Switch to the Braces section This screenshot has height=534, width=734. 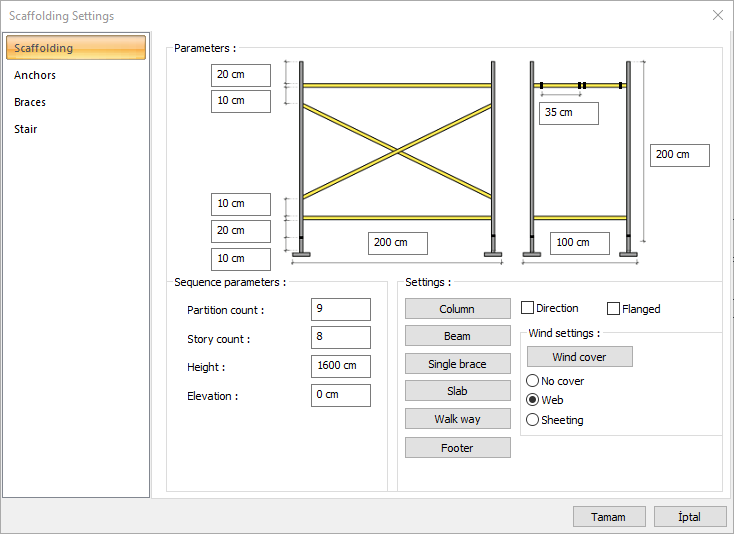click(30, 102)
